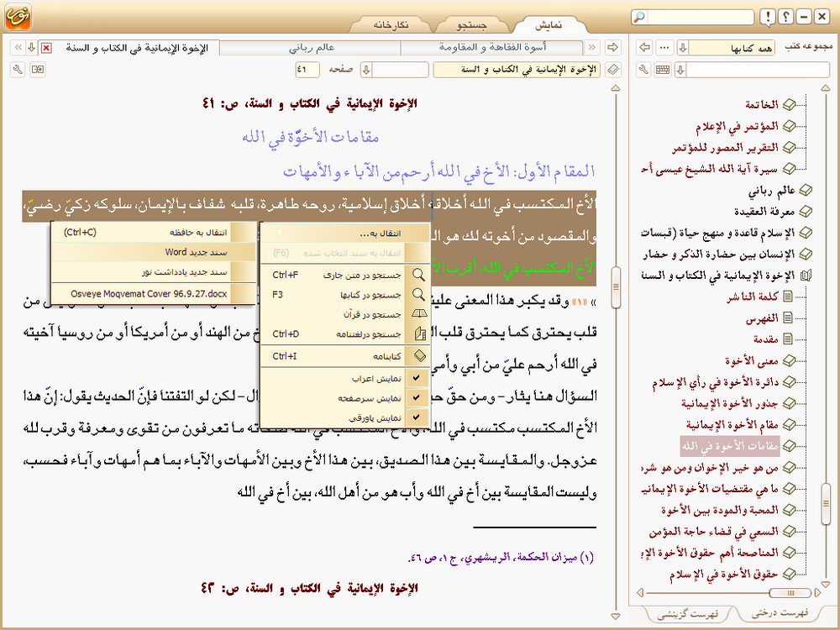The width and height of the screenshot is (840, 630).
Task: Select tree item جذور الأخوة الإيمانية
Action: click(730, 403)
